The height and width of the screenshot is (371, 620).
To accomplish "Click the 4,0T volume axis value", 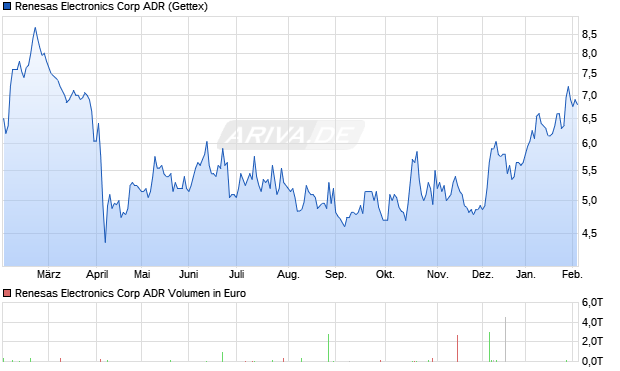I will pos(592,322).
